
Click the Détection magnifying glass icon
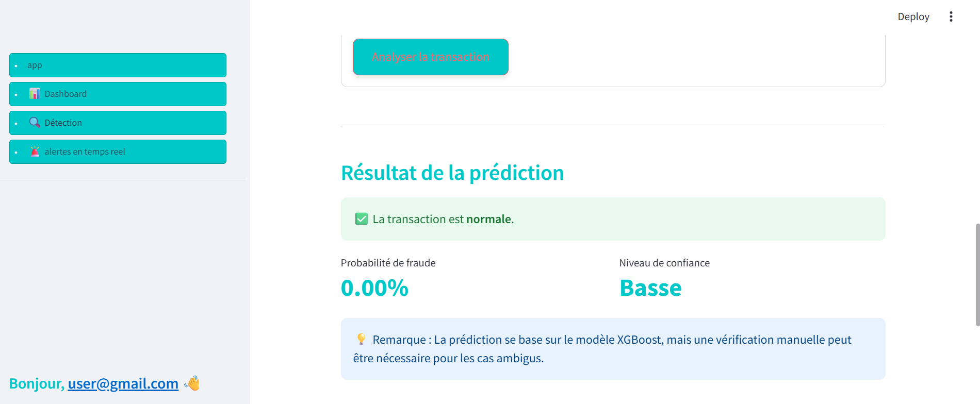(x=35, y=123)
